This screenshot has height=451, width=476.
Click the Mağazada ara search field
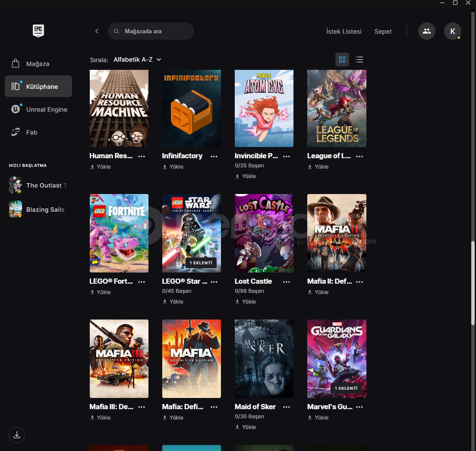coord(155,31)
